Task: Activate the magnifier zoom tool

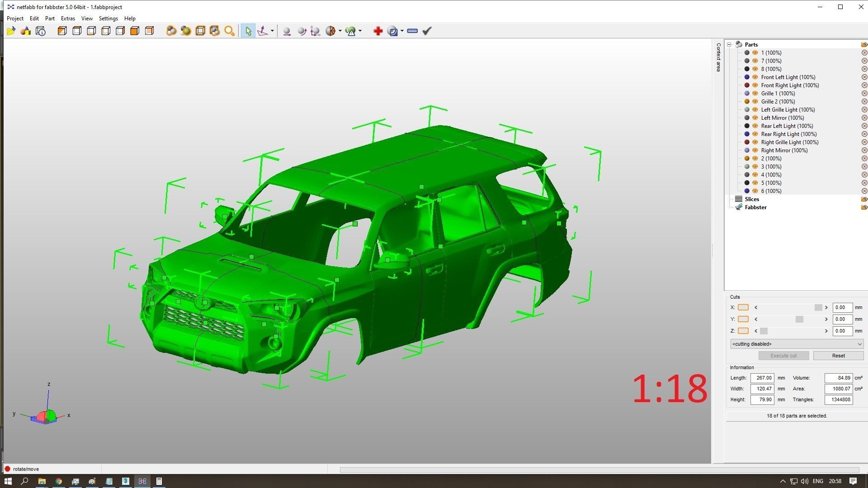Action: [230, 31]
